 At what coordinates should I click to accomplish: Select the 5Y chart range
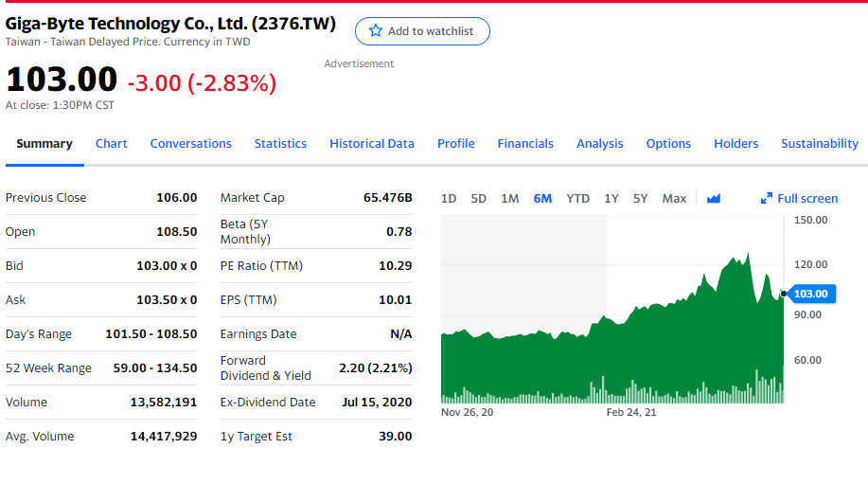click(641, 198)
